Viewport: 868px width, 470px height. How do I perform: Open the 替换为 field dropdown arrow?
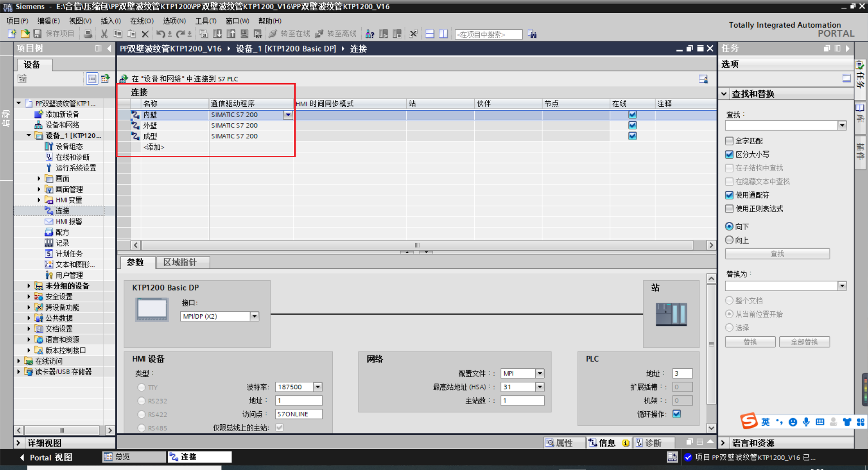click(x=842, y=286)
